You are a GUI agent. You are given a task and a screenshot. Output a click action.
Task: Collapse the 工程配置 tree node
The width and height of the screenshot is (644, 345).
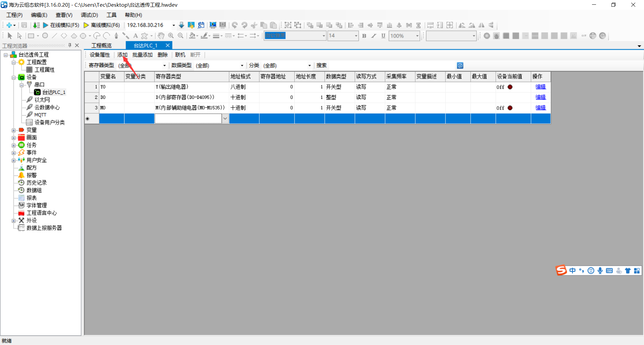pyautogui.click(x=14, y=62)
